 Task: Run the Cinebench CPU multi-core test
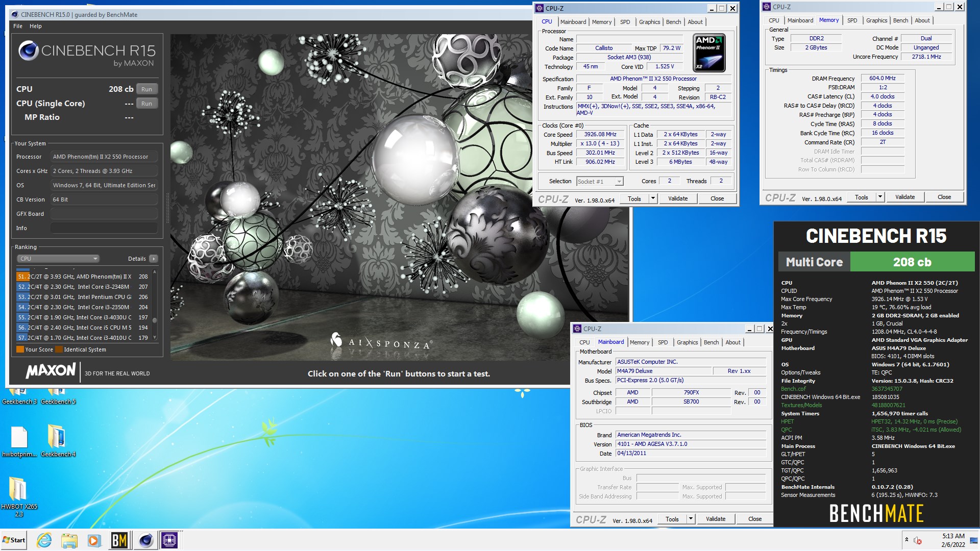tap(146, 89)
